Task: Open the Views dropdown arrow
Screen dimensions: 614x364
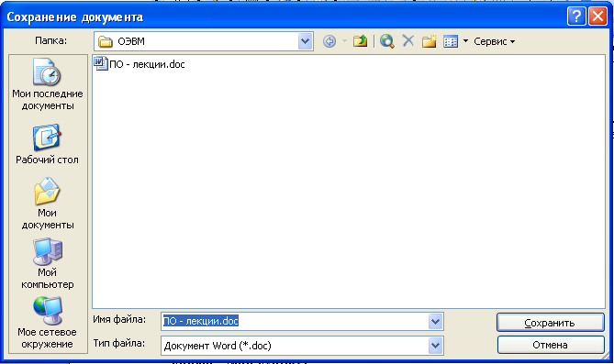Action: [465, 40]
